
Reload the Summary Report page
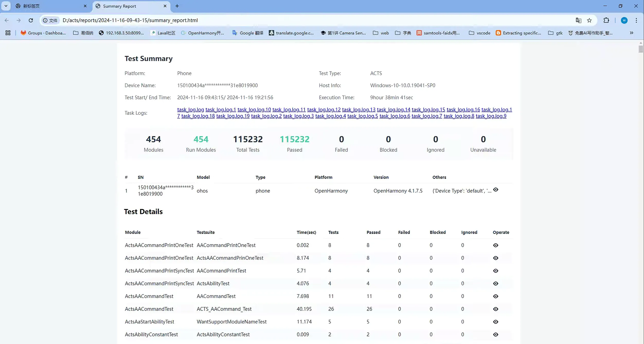tap(31, 20)
